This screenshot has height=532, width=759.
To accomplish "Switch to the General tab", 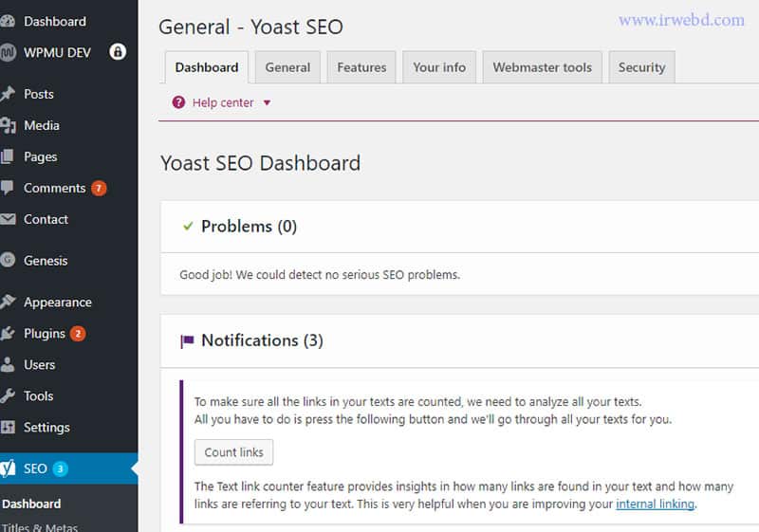I will (x=287, y=67).
